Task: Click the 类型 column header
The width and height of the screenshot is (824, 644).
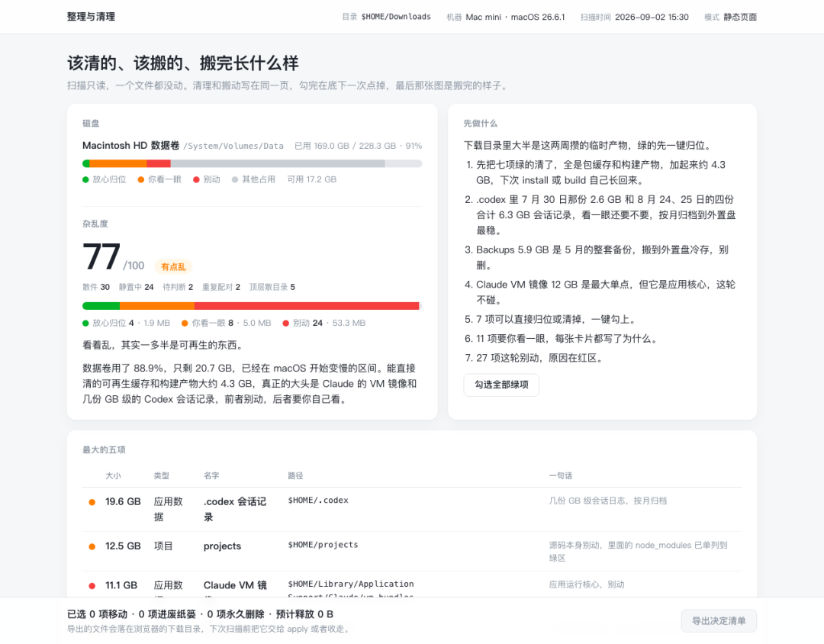Action: [x=161, y=476]
